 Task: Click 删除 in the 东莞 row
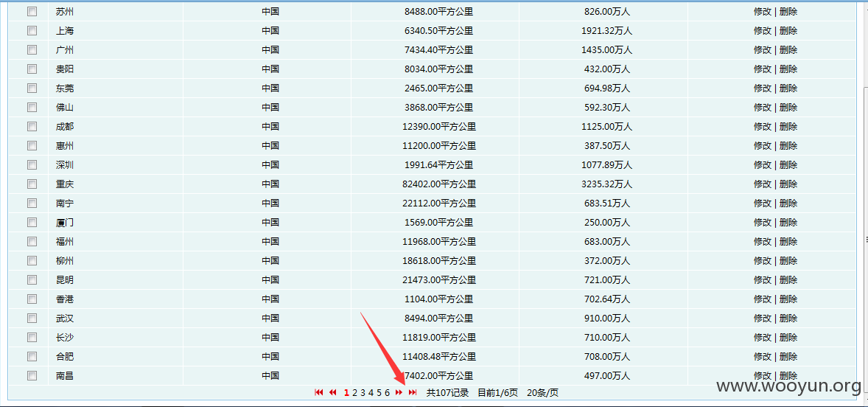[788, 88]
